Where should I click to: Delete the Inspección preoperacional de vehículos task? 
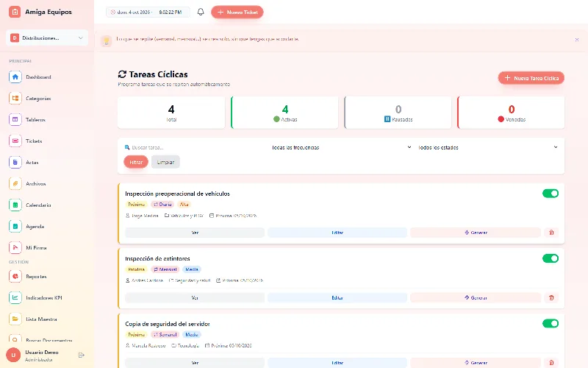551,233
